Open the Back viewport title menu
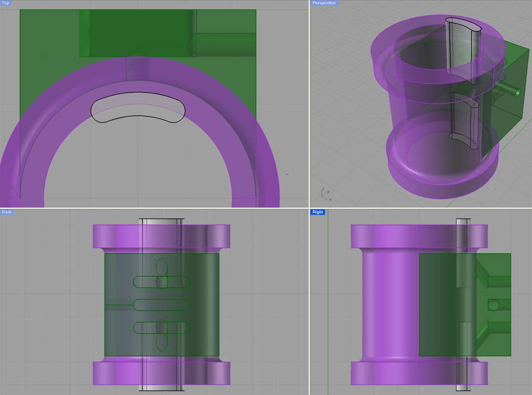532x395 pixels. 6,212
